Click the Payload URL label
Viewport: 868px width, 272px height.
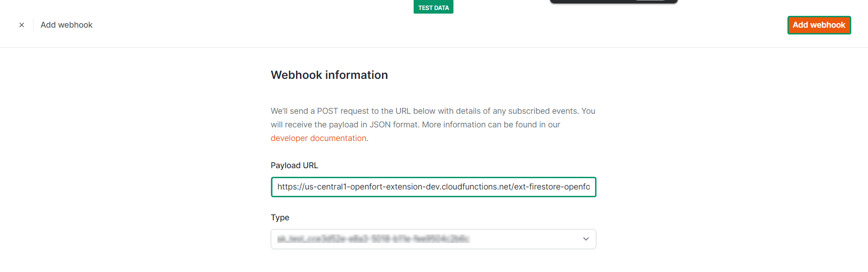click(294, 165)
